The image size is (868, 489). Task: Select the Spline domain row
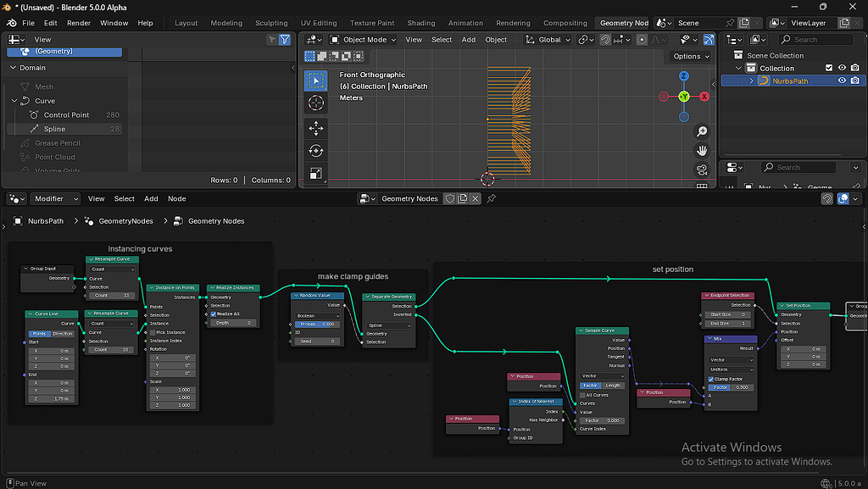[x=64, y=129]
